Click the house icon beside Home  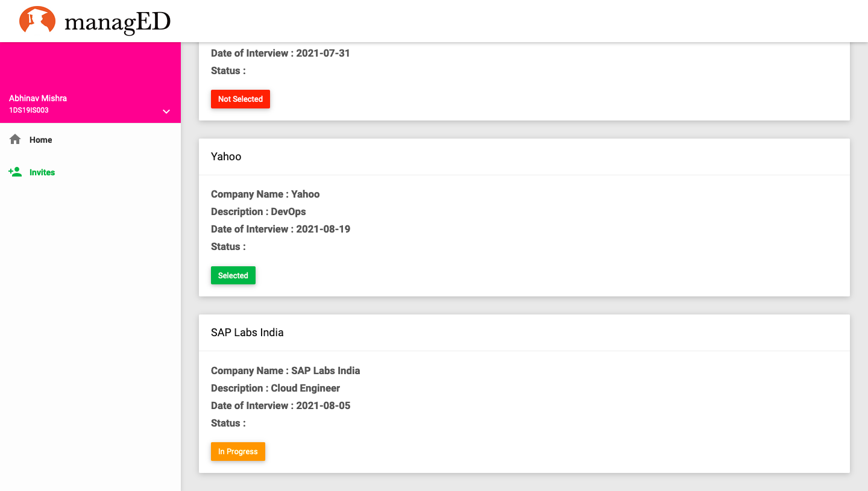[x=15, y=139]
